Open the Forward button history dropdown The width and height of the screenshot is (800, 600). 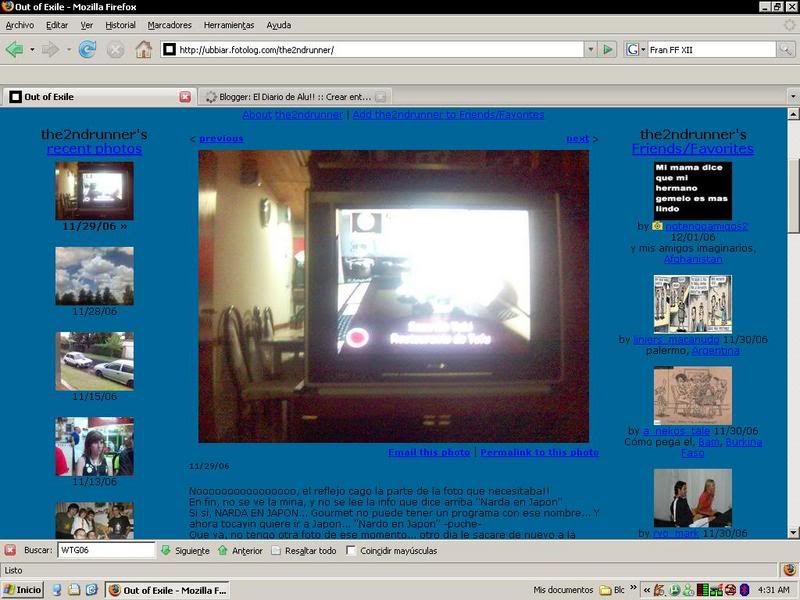(68, 49)
